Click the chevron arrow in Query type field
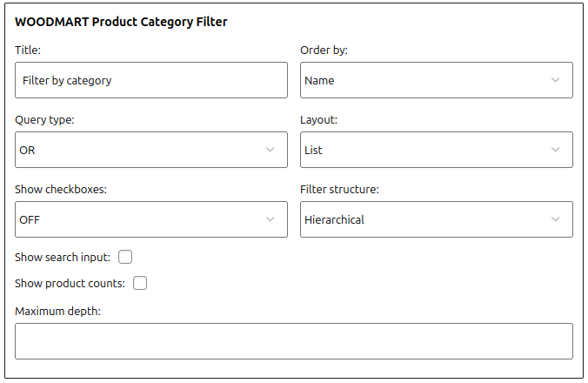Screen dimensions: 588x383 click(x=270, y=150)
